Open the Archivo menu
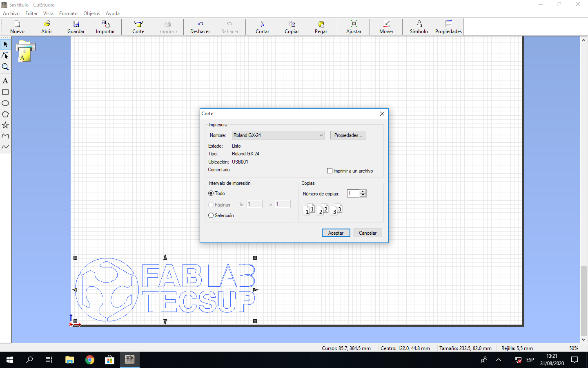This screenshot has height=368, width=588. click(11, 13)
